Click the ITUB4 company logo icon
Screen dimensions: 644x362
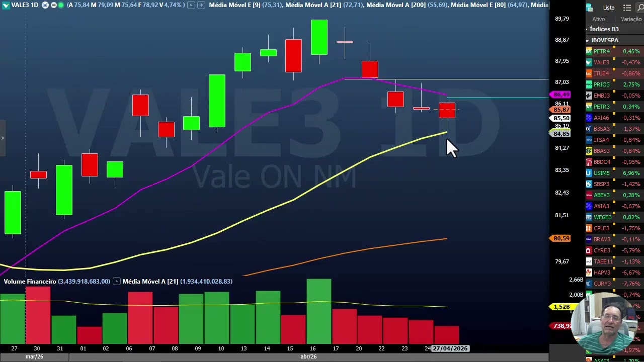[589, 73]
